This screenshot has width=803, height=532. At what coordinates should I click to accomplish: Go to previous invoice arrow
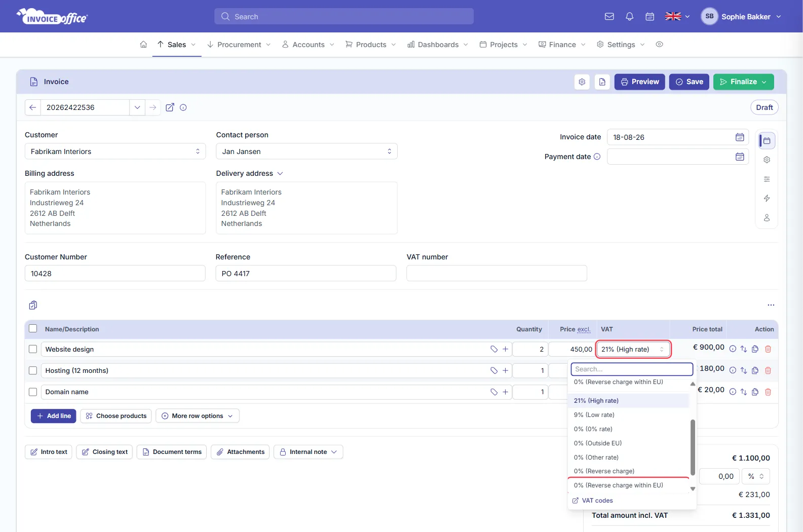coord(32,107)
